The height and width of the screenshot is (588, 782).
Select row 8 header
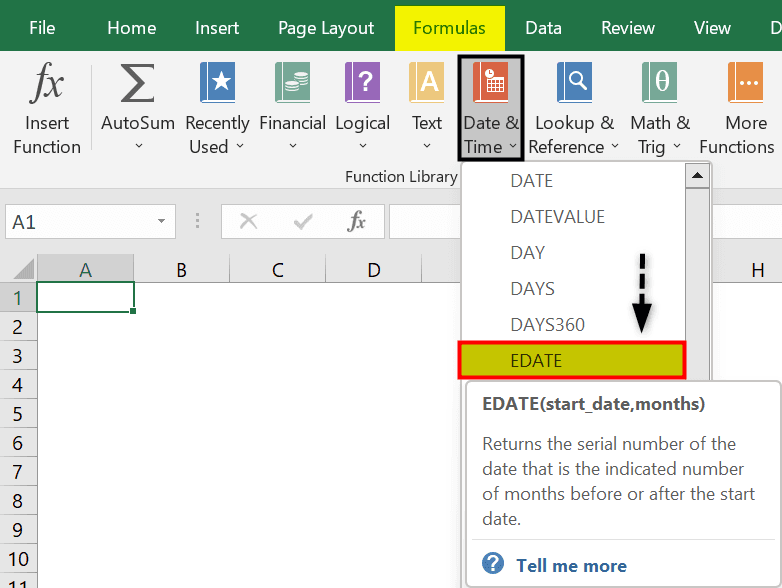[18, 500]
